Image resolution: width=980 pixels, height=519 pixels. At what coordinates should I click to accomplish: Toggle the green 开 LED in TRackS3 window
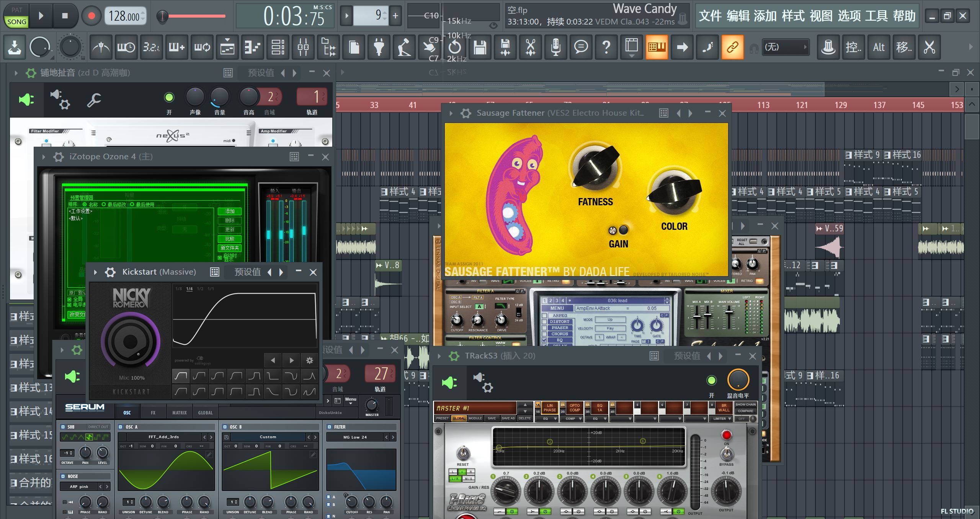711,380
